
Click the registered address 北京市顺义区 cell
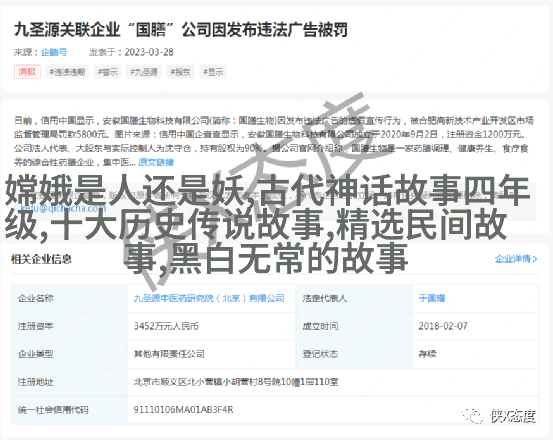(x=333, y=382)
